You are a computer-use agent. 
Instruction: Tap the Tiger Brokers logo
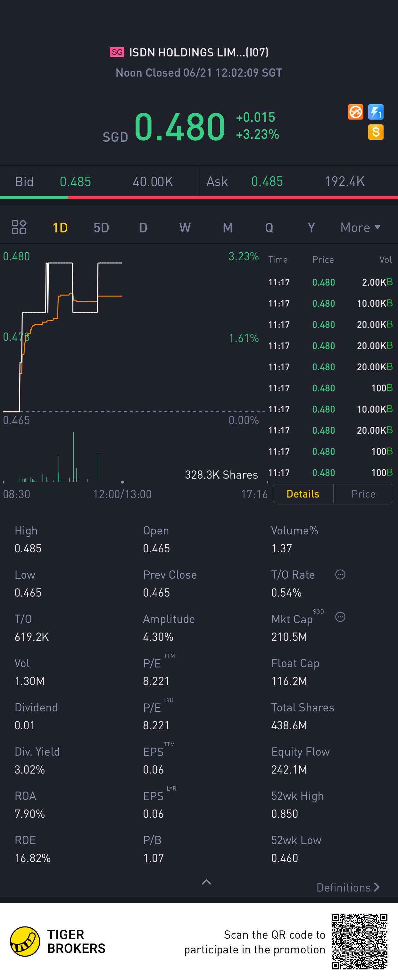click(x=57, y=942)
